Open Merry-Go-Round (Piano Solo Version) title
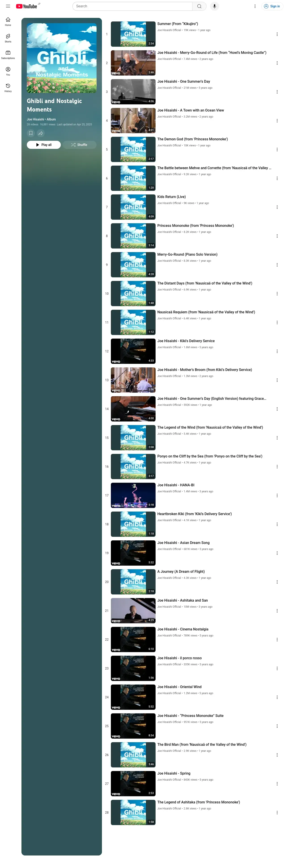The height and width of the screenshot is (868, 287). point(187,254)
